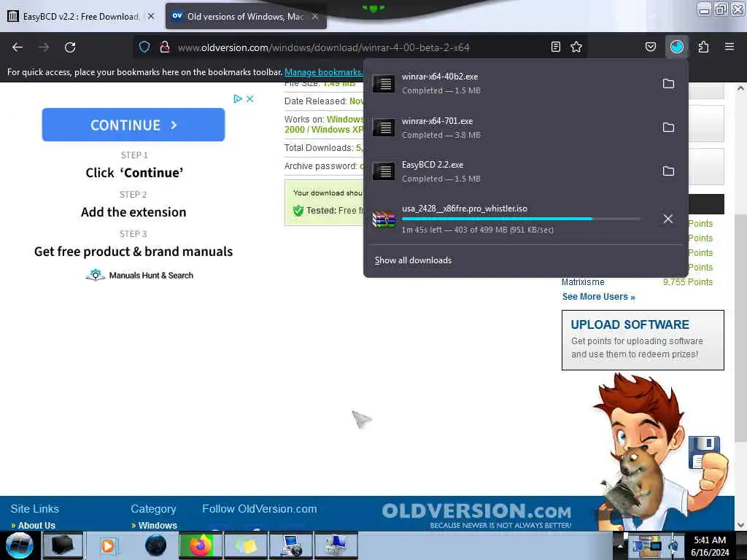Reload the current page
The image size is (747, 560).
click(x=70, y=47)
